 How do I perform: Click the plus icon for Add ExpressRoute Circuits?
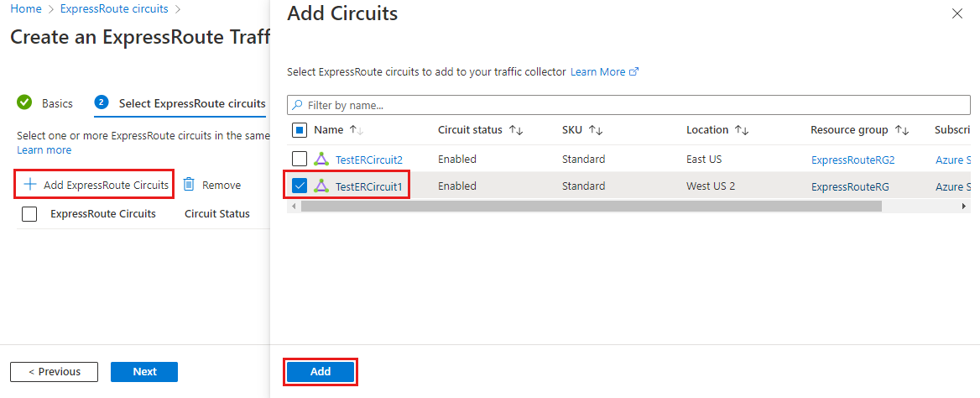pyautogui.click(x=30, y=185)
